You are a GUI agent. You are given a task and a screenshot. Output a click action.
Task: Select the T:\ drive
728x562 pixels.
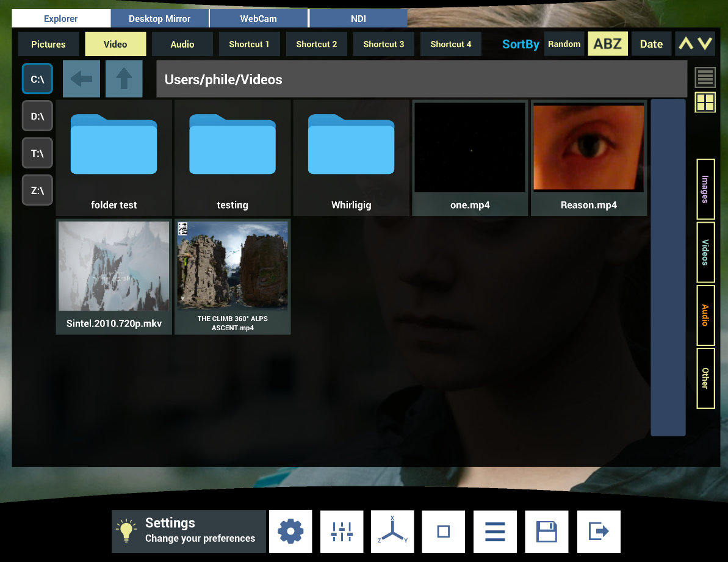pyautogui.click(x=37, y=153)
